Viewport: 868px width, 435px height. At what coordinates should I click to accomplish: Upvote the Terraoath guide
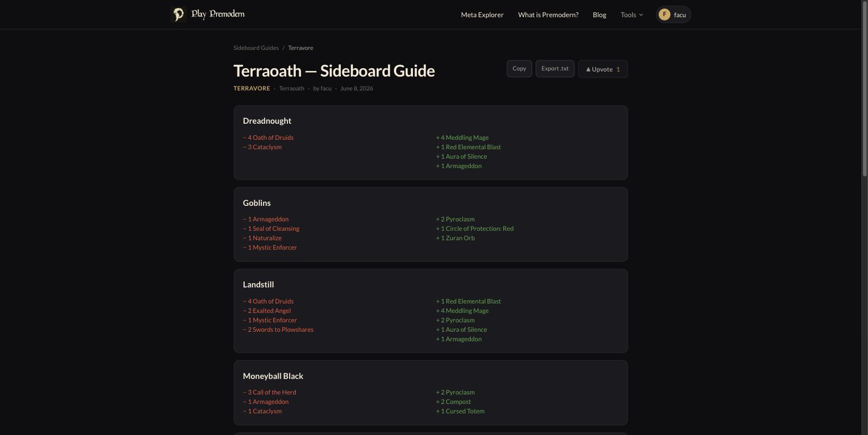(603, 69)
